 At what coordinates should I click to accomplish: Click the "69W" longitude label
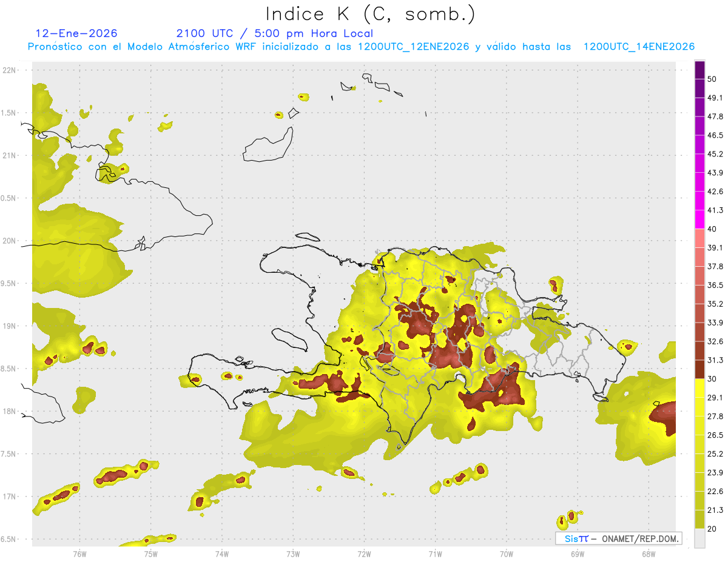tap(577, 554)
